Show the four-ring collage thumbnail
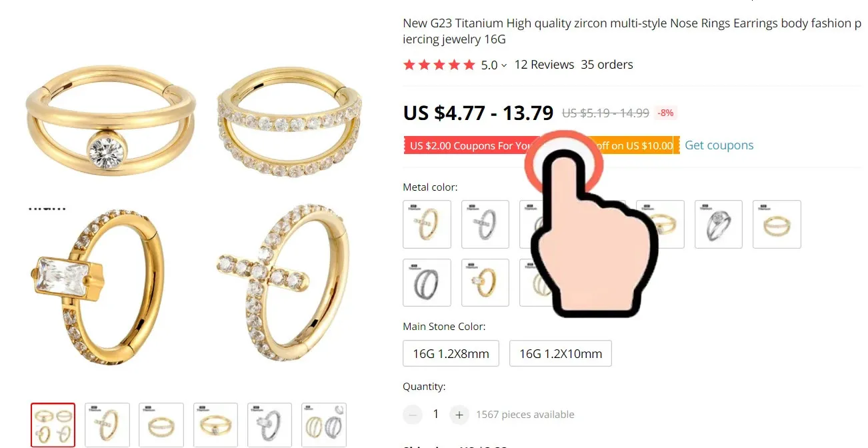This screenshot has width=868, height=448. point(53,425)
